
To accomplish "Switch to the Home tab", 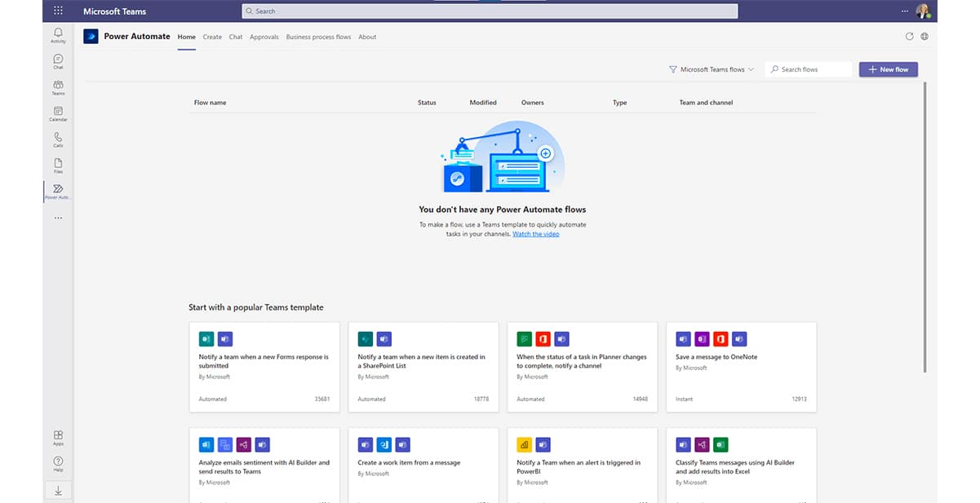I will pos(187,37).
